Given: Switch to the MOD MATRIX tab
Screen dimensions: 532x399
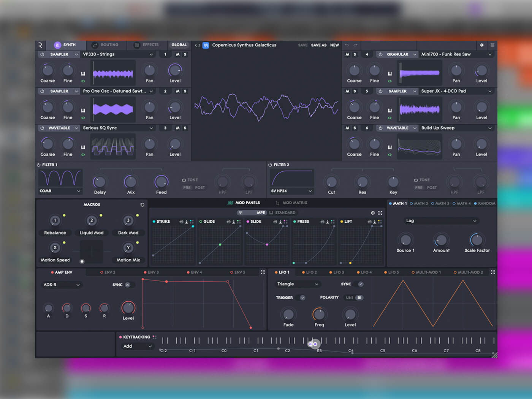Looking at the screenshot, I should [x=291, y=203].
